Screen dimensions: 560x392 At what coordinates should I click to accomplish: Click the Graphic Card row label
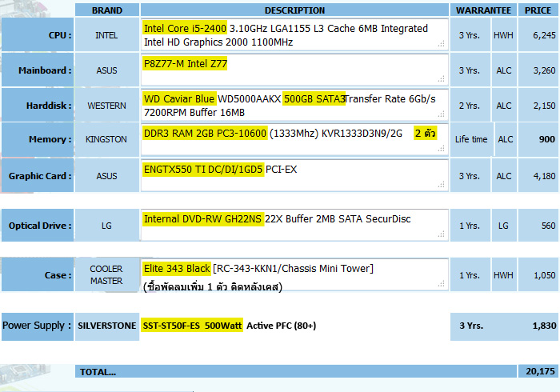(38, 176)
